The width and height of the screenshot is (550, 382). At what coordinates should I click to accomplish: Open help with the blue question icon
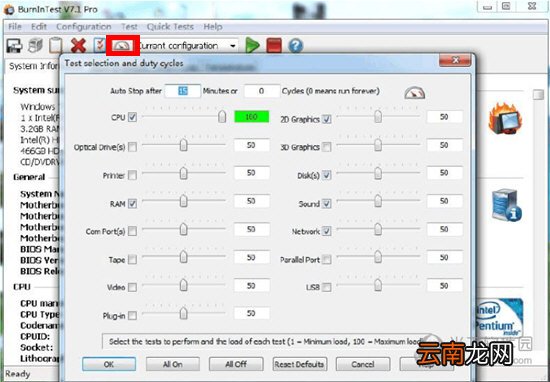coord(295,46)
